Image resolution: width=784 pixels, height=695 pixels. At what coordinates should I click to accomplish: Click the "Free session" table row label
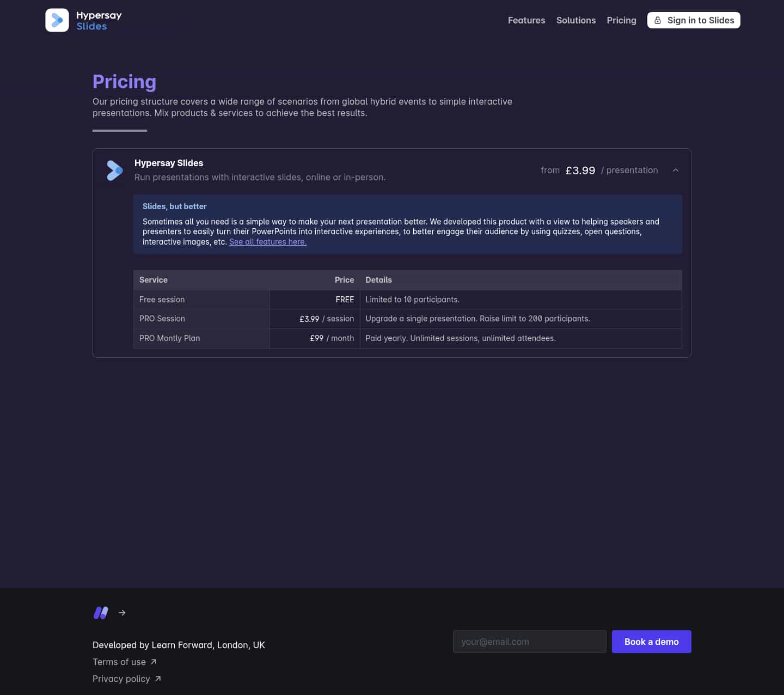pos(162,300)
